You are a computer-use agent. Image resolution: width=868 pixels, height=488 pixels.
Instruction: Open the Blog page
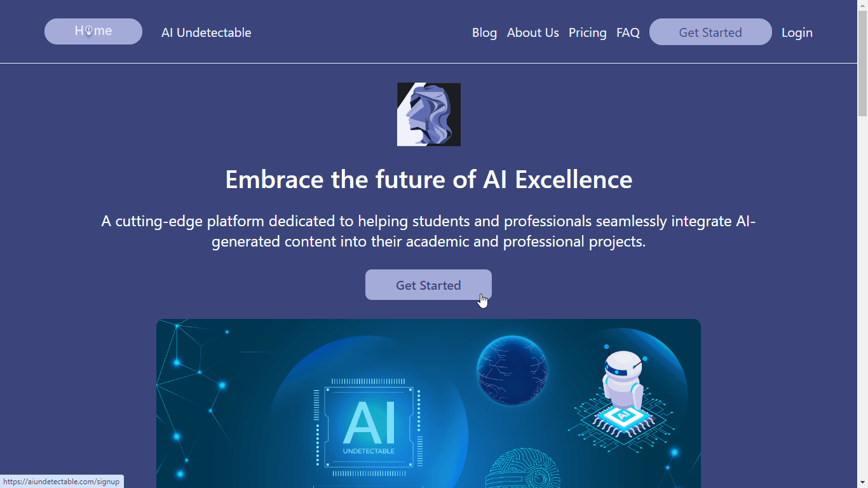(484, 32)
